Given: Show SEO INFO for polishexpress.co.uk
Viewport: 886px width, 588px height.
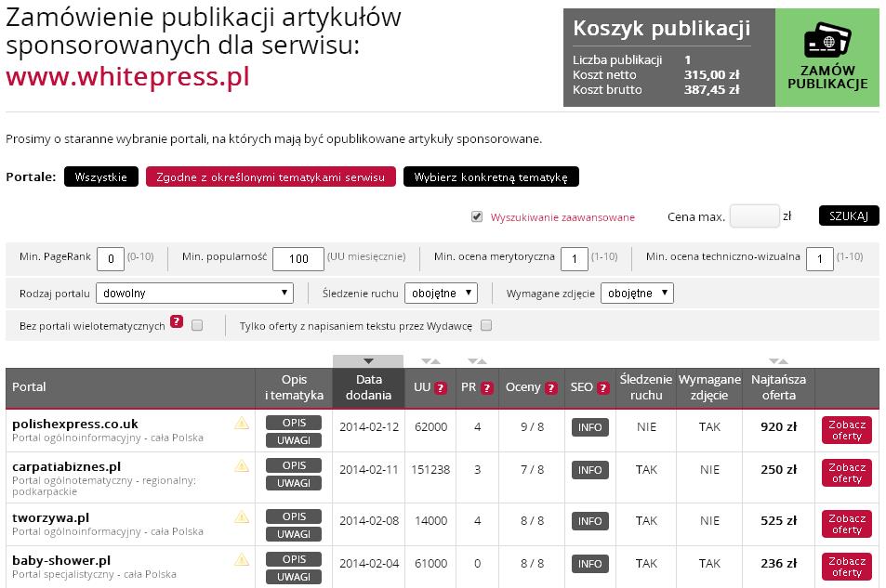Looking at the screenshot, I should pyautogui.click(x=590, y=427).
